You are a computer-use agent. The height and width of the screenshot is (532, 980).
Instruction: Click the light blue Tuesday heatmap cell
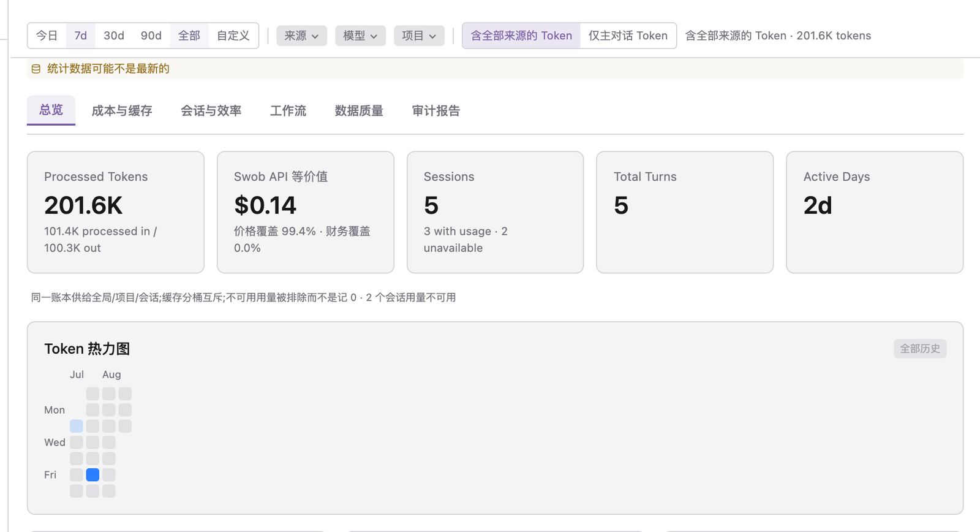[x=77, y=426]
